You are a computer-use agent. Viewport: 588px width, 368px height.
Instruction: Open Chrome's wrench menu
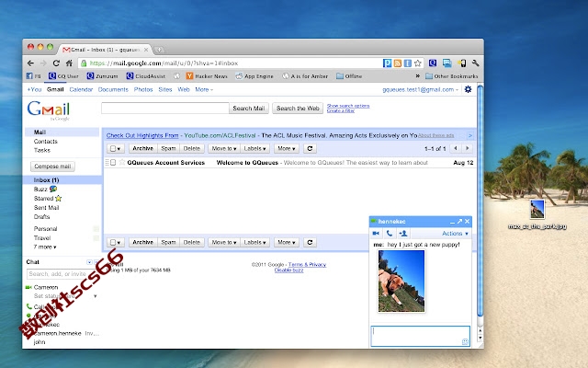point(476,63)
